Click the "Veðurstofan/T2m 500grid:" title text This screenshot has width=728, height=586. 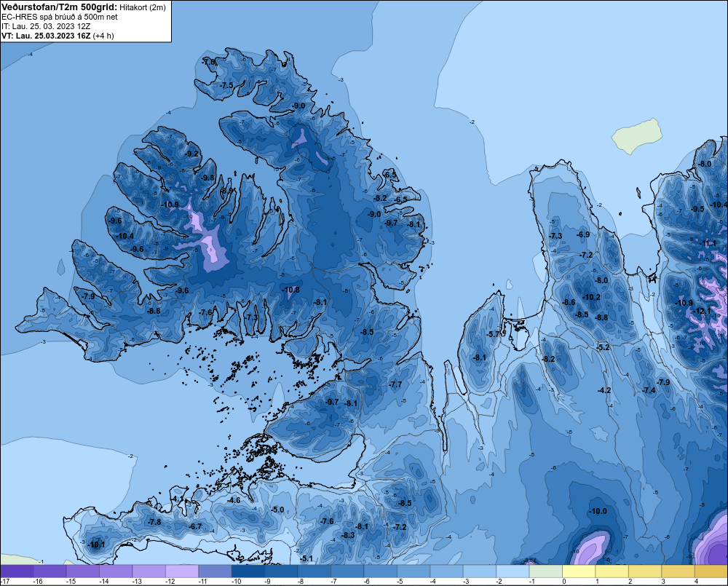(60, 7)
